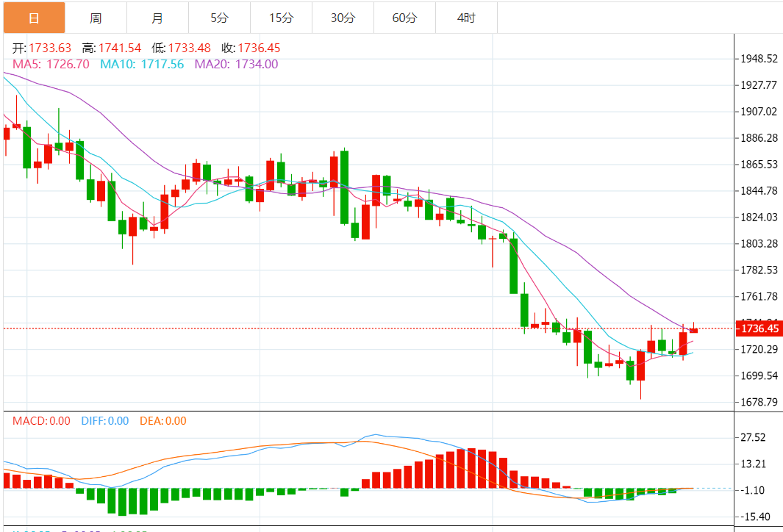
Task: Click the 1865.53 price axis label
Action: (x=759, y=165)
